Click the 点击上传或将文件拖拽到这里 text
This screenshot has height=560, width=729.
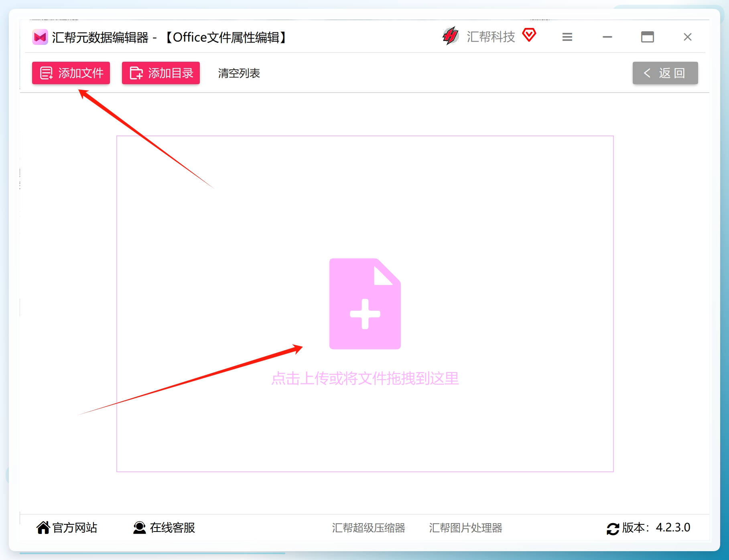coord(365,378)
